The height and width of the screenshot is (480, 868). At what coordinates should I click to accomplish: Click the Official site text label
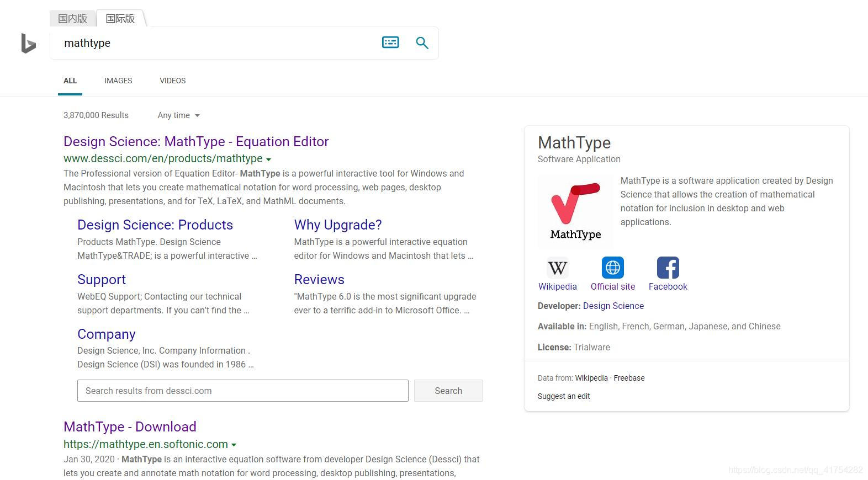[x=613, y=286]
